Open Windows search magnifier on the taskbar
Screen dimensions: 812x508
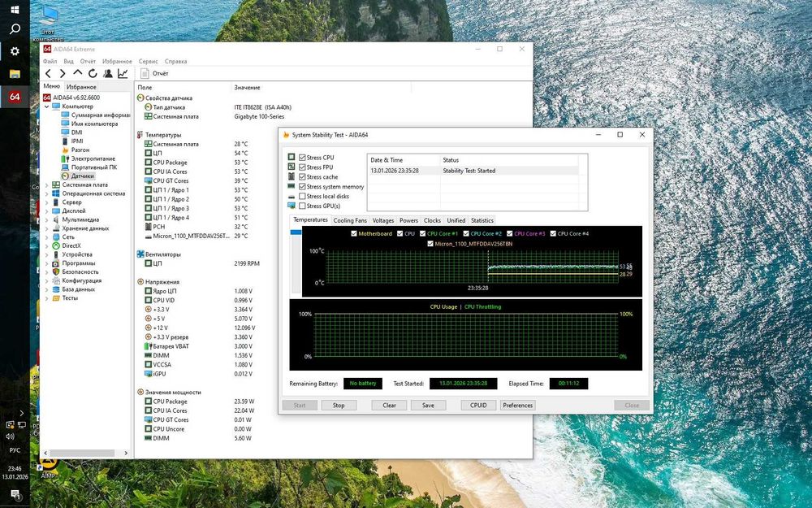(15, 29)
